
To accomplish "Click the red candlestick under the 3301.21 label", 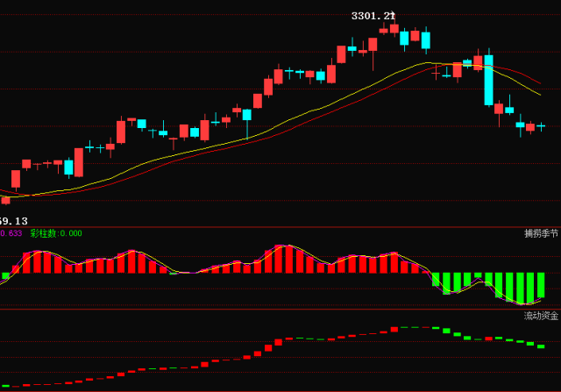I will (394, 28).
